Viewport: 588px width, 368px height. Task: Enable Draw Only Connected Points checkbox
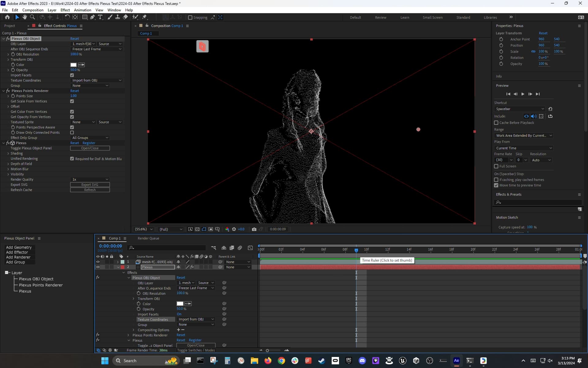[72, 132]
